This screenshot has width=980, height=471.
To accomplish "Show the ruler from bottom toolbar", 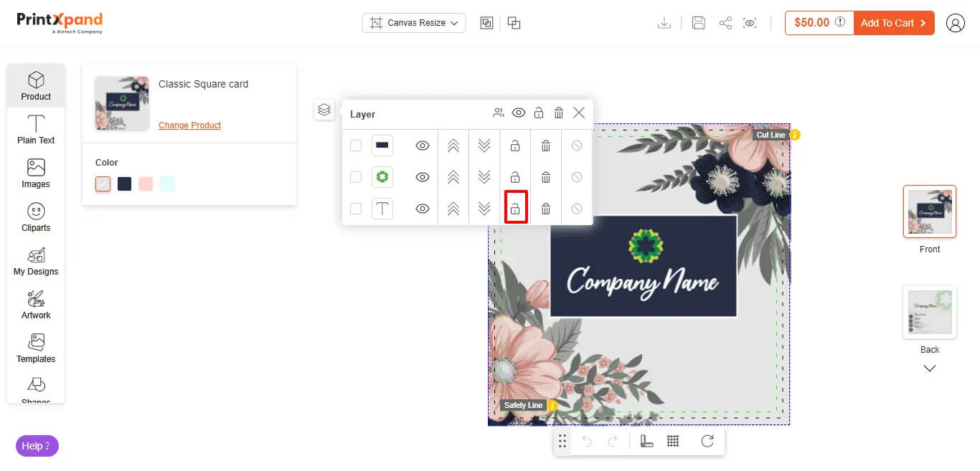I will point(646,441).
